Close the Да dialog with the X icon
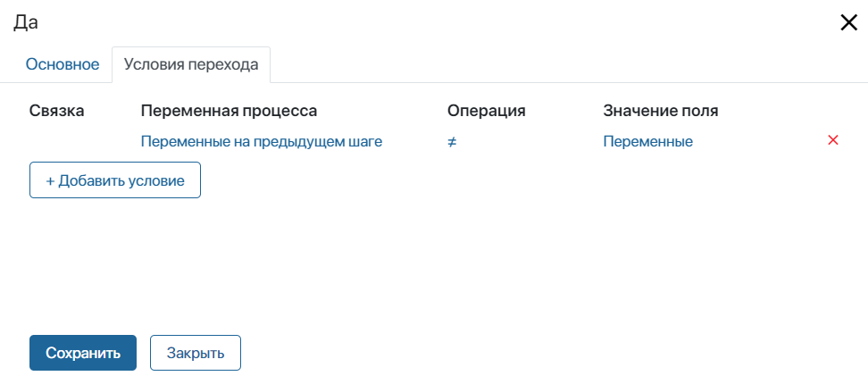The width and height of the screenshot is (868, 376). click(x=848, y=23)
